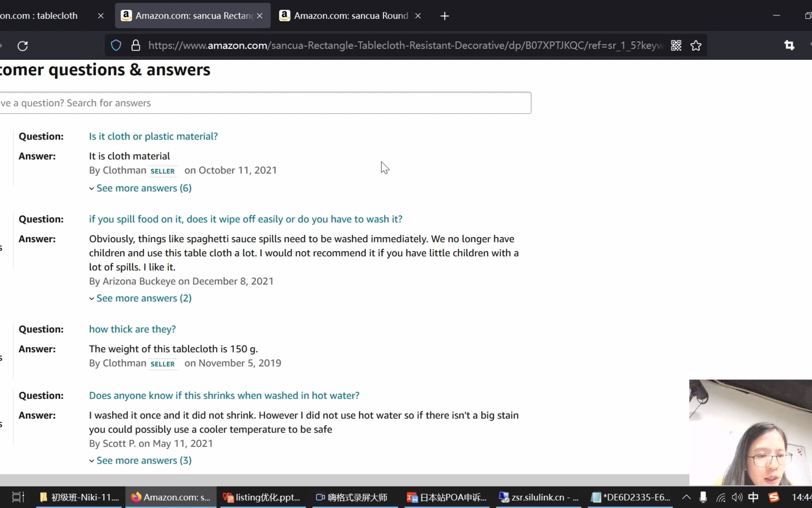The width and height of the screenshot is (812, 508).
Task: Expand 'See more answers (3)' for shrink question
Action: coord(144,460)
